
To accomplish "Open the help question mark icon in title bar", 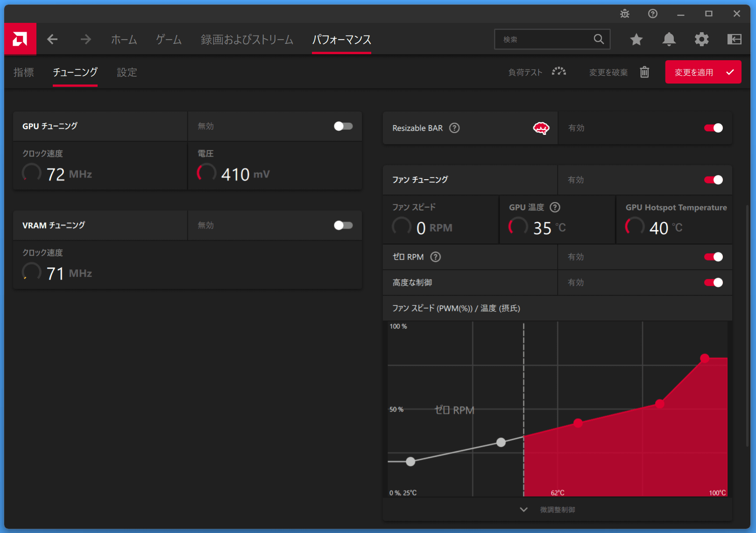I will [x=653, y=14].
